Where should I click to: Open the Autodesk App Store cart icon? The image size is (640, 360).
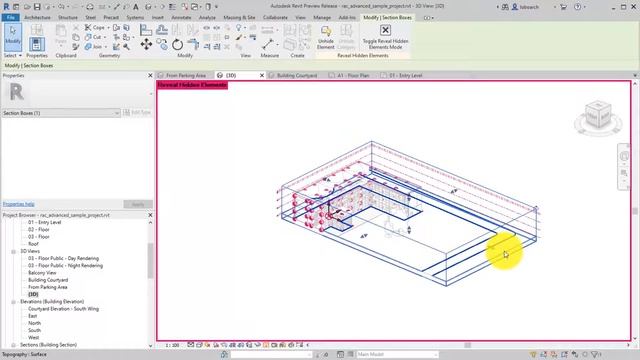[x=563, y=7]
